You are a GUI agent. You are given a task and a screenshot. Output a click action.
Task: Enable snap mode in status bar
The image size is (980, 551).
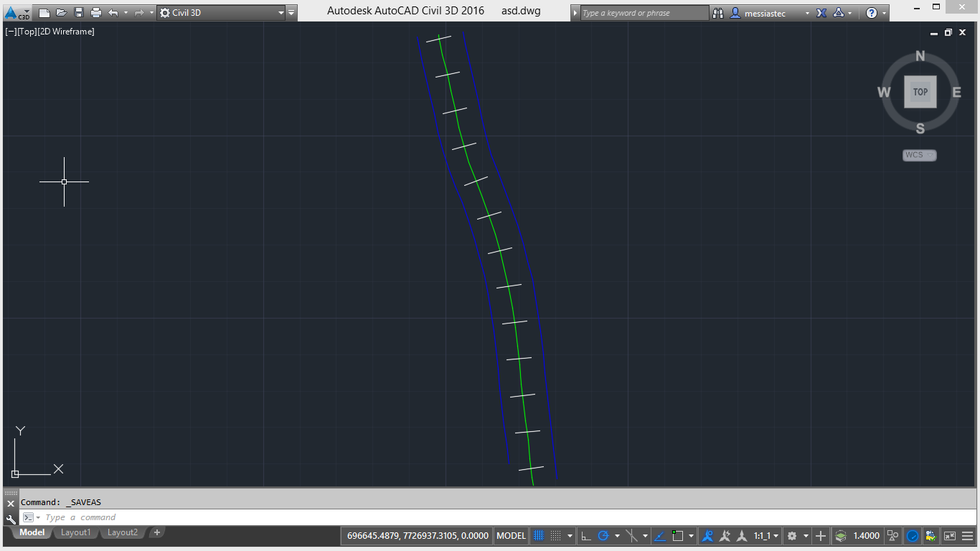pos(556,536)
